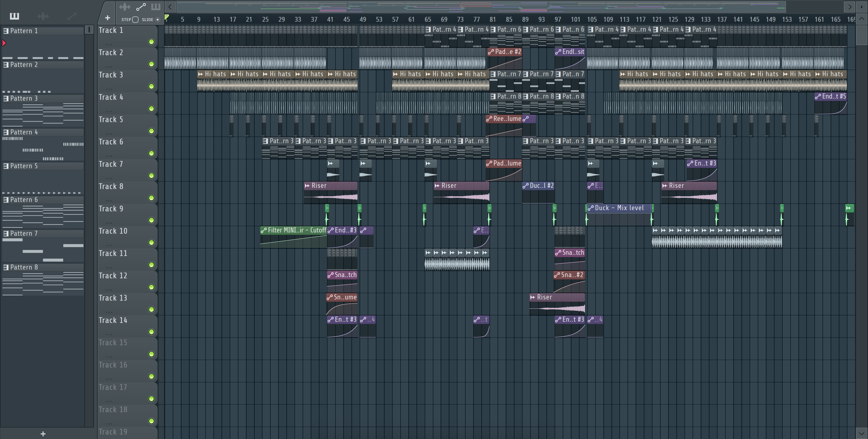Mute Track 5 using its green light
The image size is (868, 439).
tap(152, 131)
